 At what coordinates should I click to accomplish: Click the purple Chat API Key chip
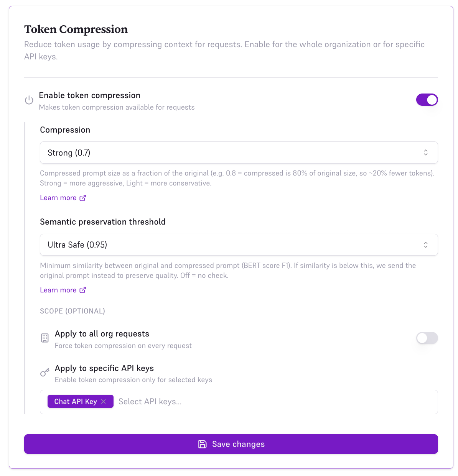click(x=76, y=401)
